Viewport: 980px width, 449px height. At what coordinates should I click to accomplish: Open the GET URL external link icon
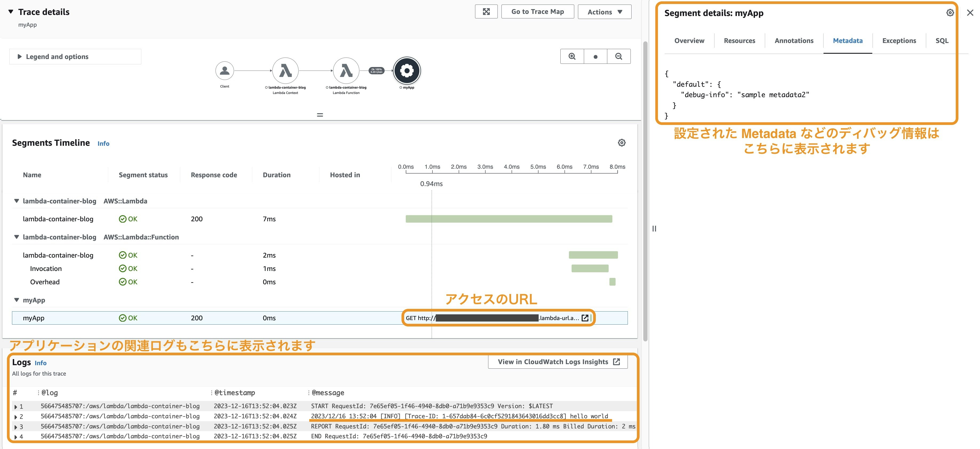click(x=585, y=318)
